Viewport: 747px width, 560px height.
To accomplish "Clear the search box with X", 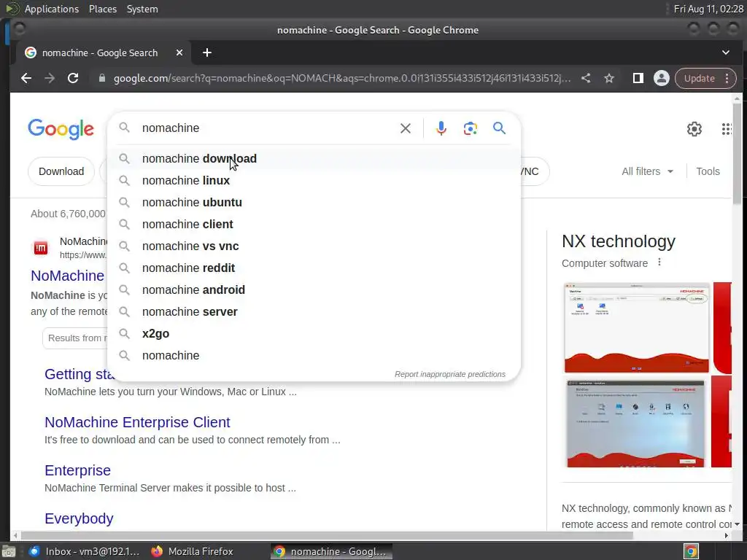I will tap(406, 128).
